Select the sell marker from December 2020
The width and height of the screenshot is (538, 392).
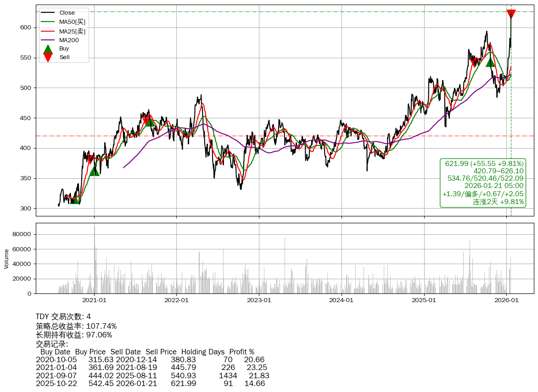click(x=91, y=160)
